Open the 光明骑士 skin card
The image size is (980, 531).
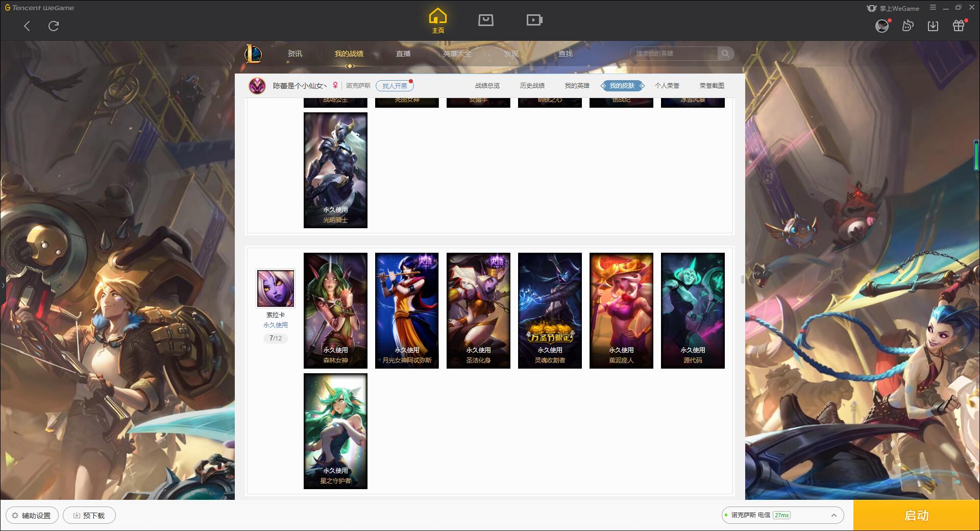pos(335,170)
